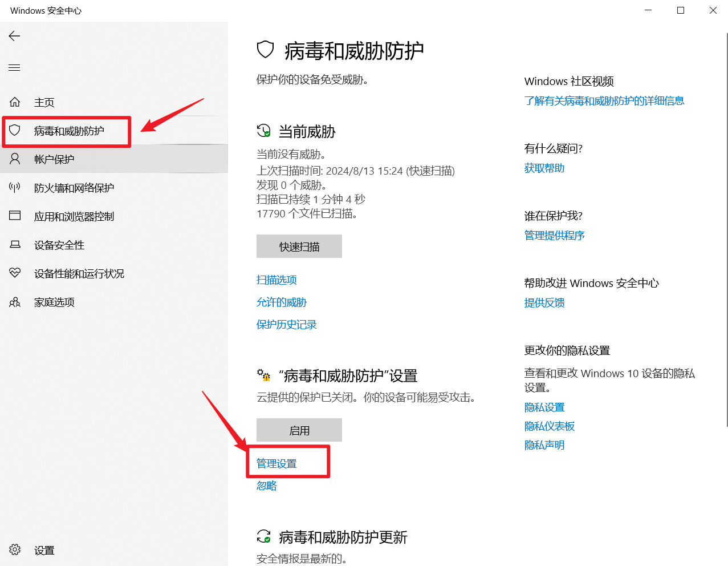Open 隐私仪表板 link

coord(550,426)
